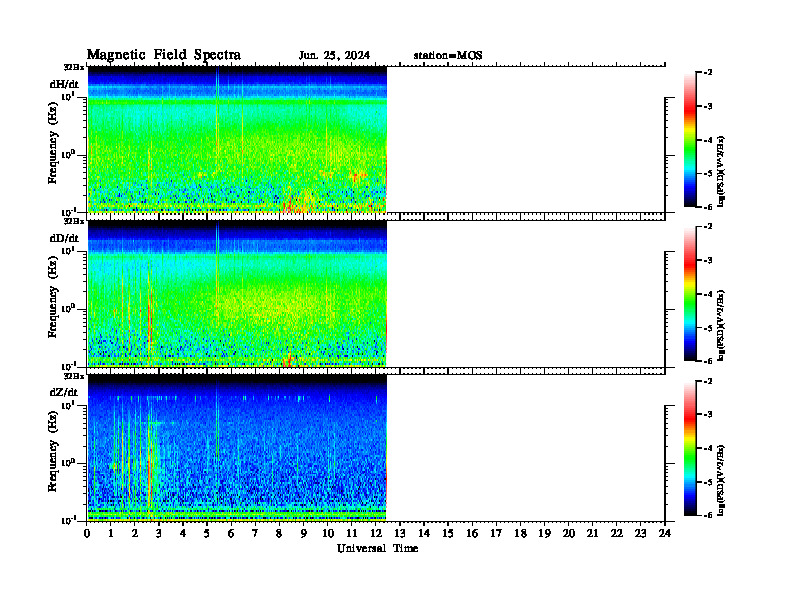
Task: Click the "station=MOS" label
Action: pyautogui.click(x=448, y=56)
